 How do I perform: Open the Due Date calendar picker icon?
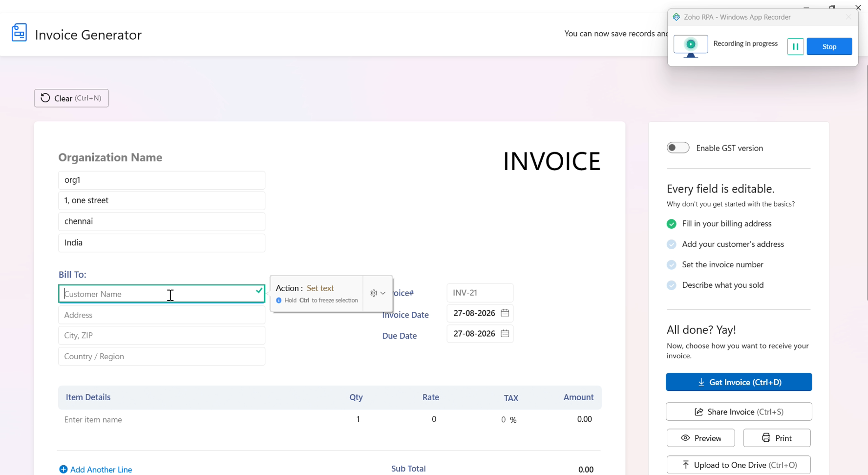(505, 333)
